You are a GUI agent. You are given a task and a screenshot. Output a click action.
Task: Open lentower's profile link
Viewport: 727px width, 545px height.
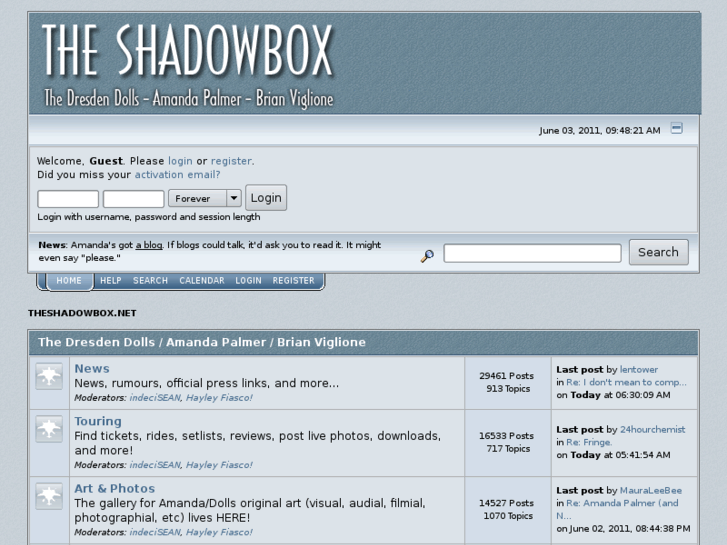[x=639, y=370]
